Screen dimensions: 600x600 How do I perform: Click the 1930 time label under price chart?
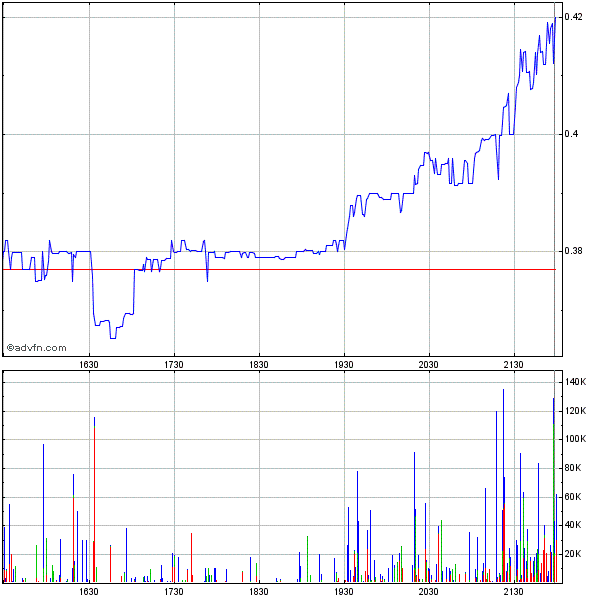click(344, 365)
